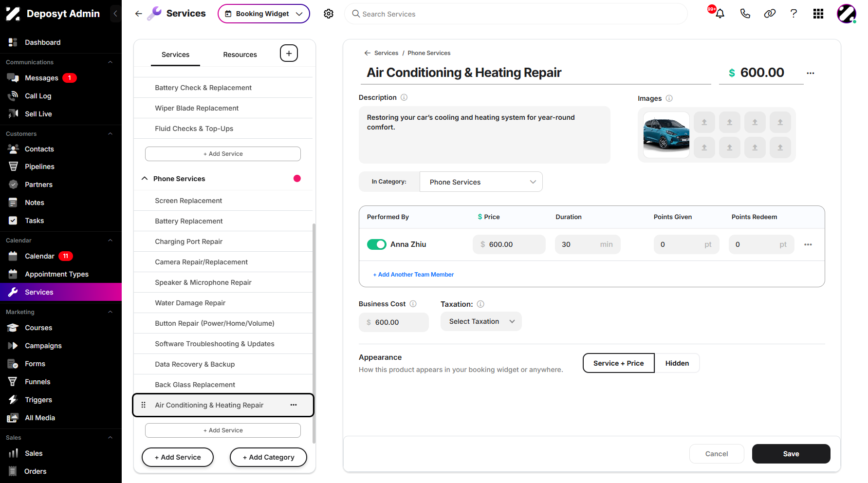Collapse the Phone Services category
This screenshot has width=868, height=483.
pyautogui.click(x=145, y=179)
